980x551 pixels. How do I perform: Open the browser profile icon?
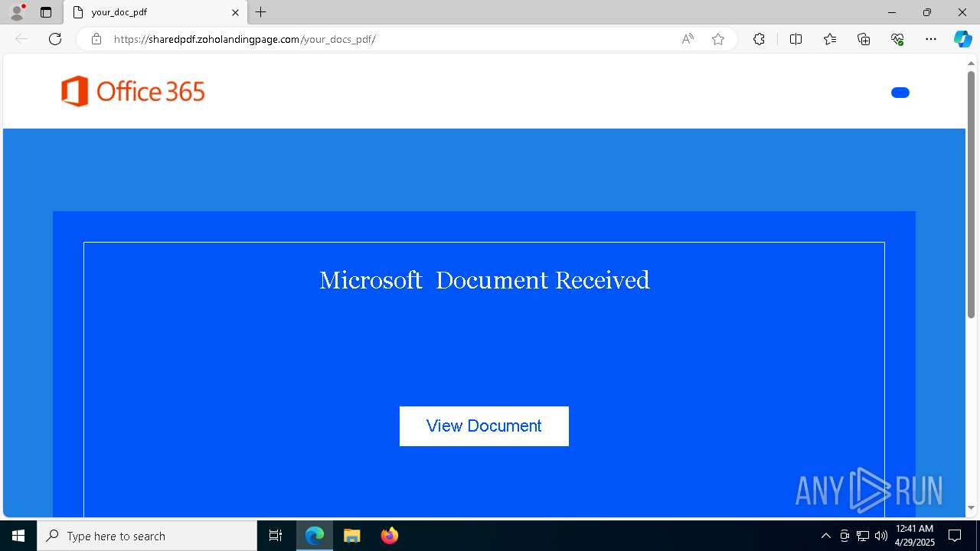click(x=17, y=12)
